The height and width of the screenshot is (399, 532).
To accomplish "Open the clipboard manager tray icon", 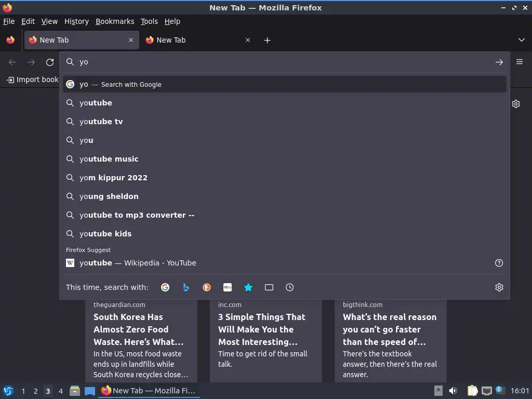I will point(472,391).
